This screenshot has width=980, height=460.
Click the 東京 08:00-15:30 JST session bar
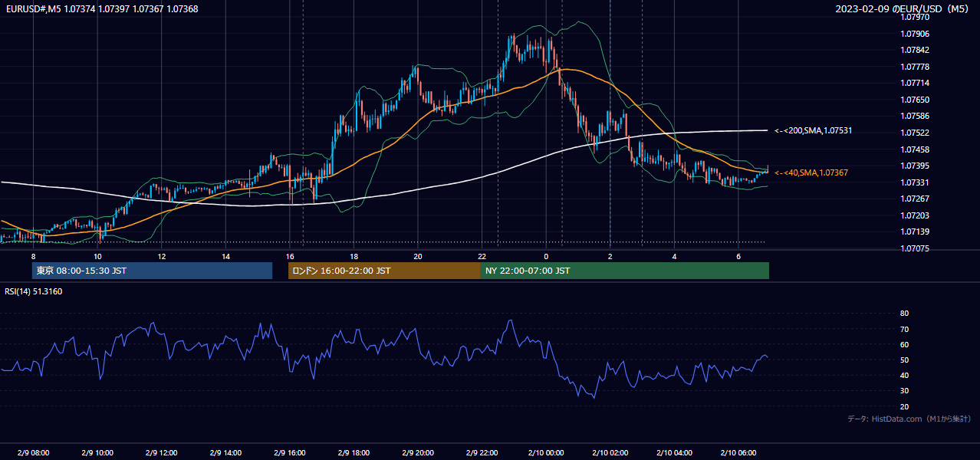coord(152,271)
